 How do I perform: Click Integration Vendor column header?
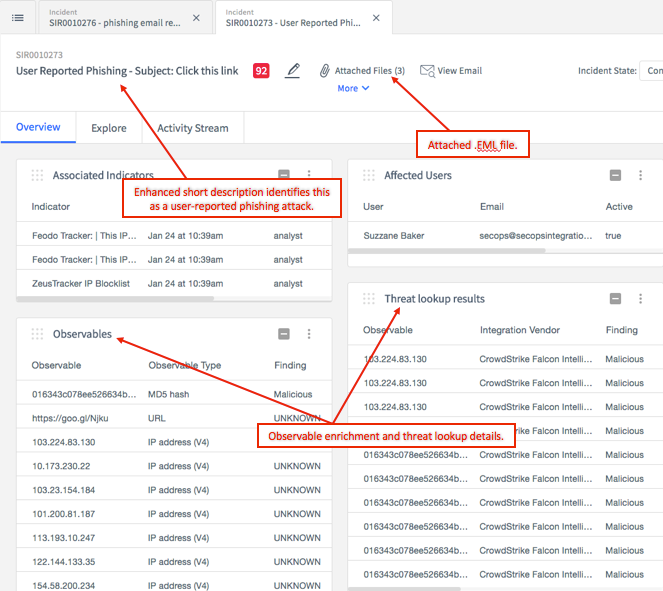(520, 330)
